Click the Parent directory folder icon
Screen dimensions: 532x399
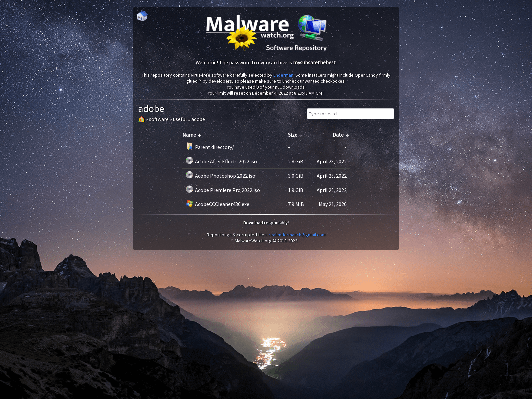click(x=189, y=146)
